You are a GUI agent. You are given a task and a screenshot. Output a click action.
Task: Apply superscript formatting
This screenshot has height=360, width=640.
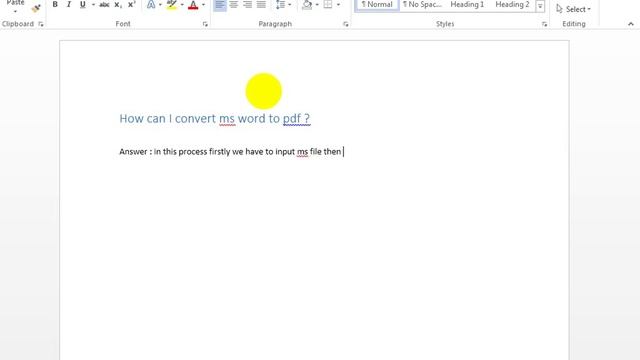[131, 4]
